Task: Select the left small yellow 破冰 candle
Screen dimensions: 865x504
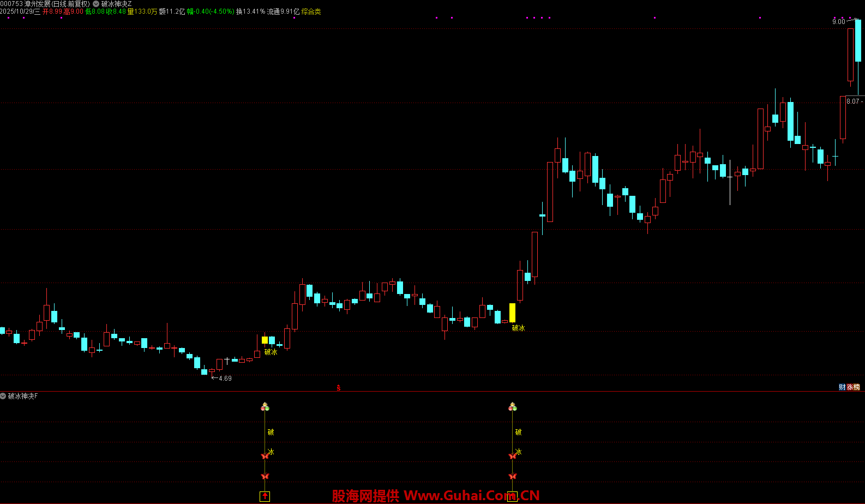Action: [265, 340]
